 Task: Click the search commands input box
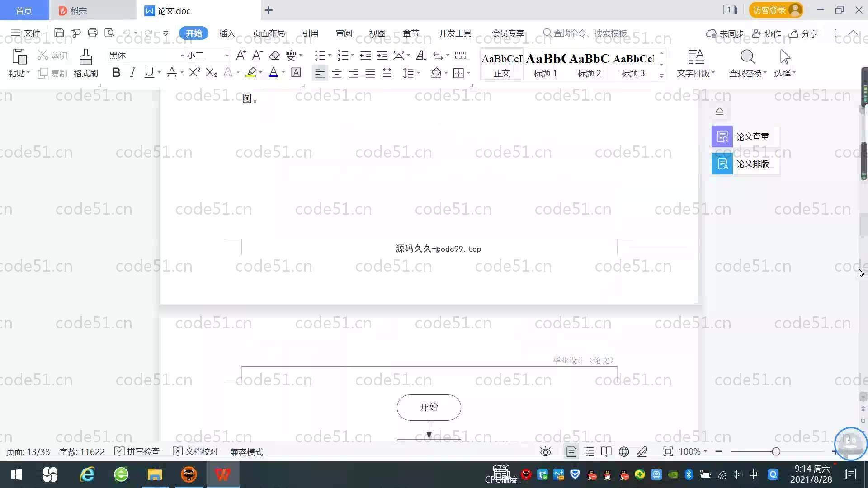[x=585, y=33]
